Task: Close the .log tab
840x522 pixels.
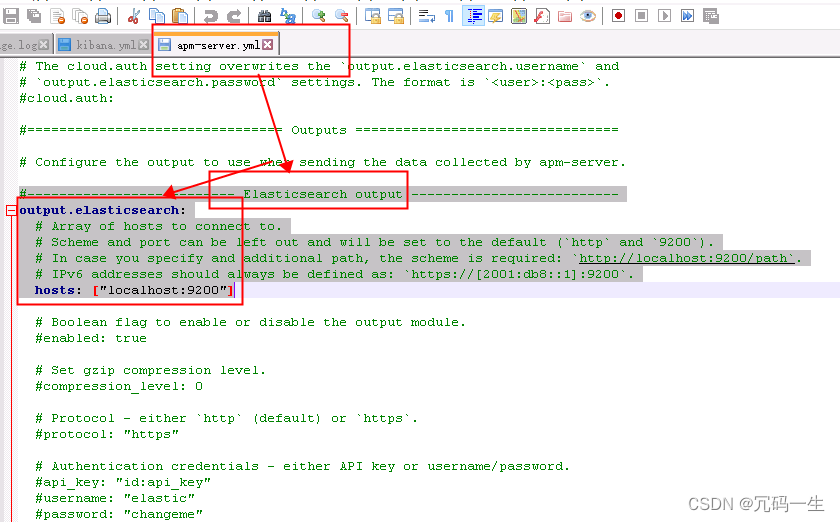Action: pos(43,45)
